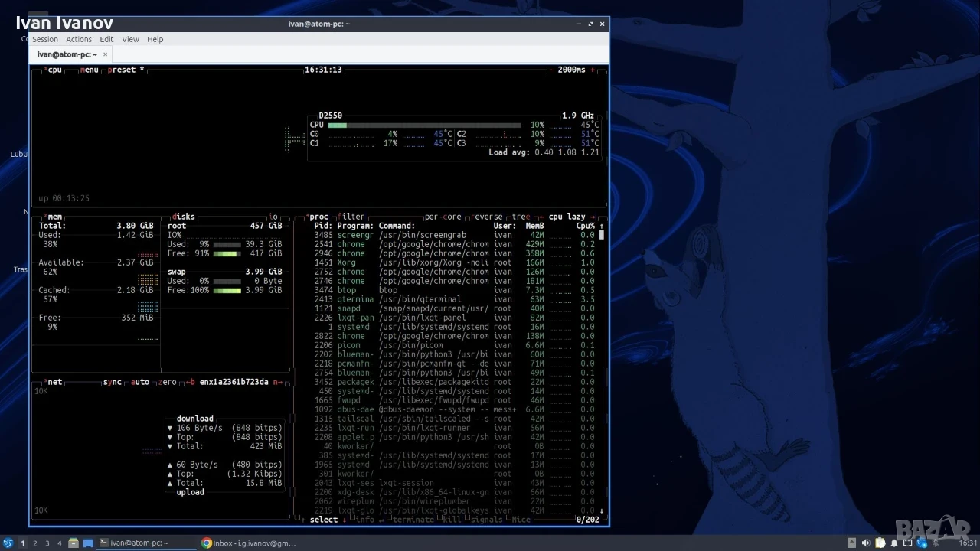Click the removable media eject tray icon

tap(851, 543)
